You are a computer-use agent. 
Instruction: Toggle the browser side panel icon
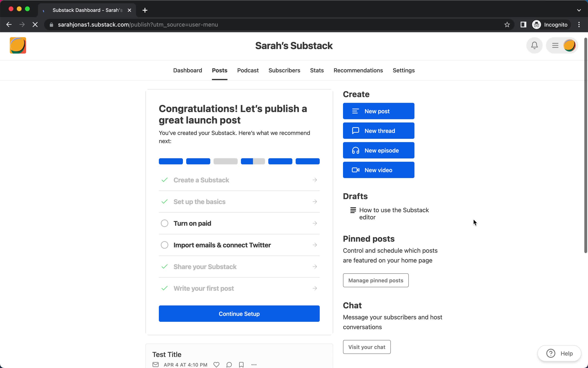pos(523,25)
